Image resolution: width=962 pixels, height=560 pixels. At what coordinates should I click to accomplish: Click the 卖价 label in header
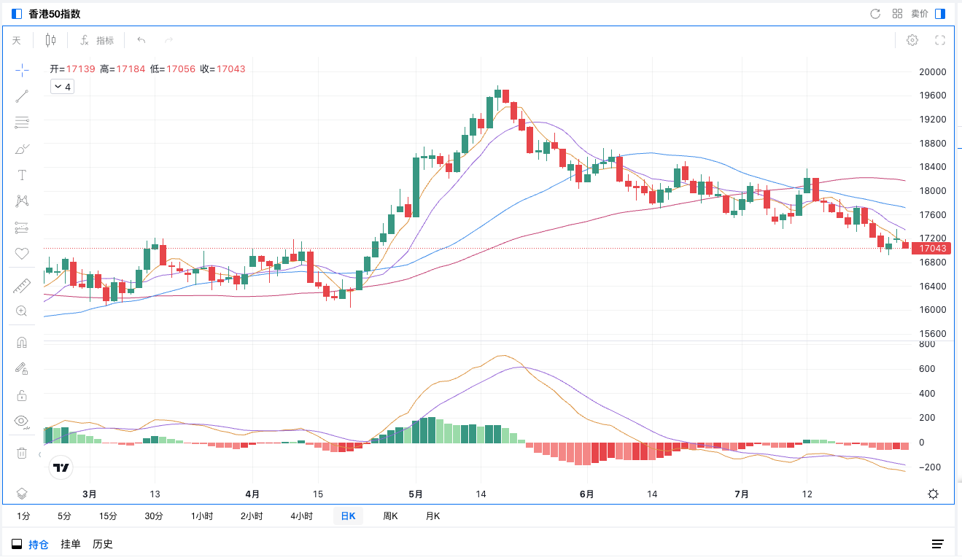point(920,14)
